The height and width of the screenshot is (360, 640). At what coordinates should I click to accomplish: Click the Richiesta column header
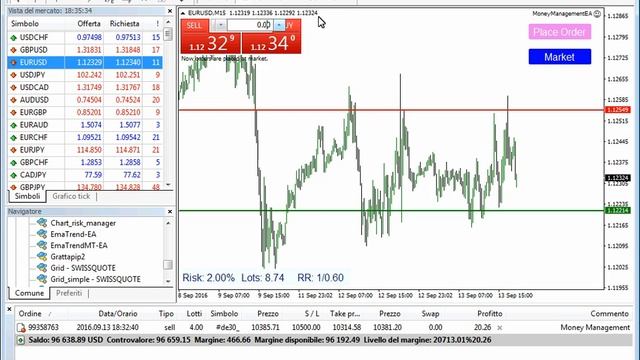click(x=123, y=24)
